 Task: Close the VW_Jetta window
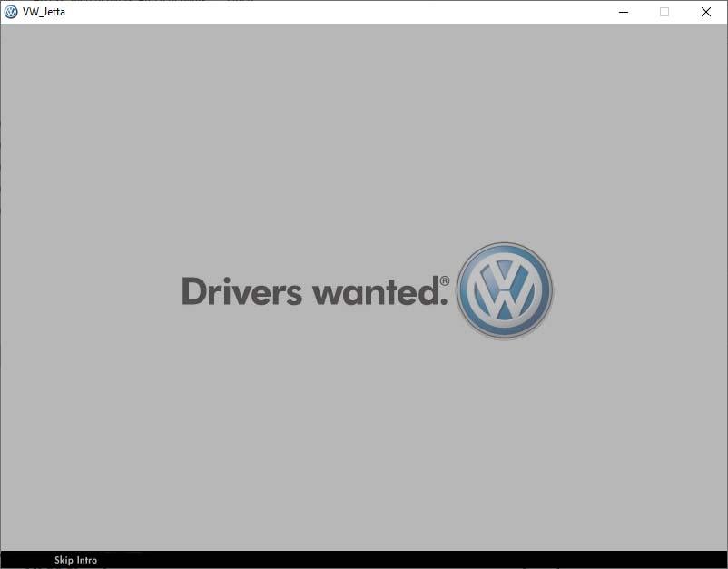pyautogui.click(x=705, y=12)
